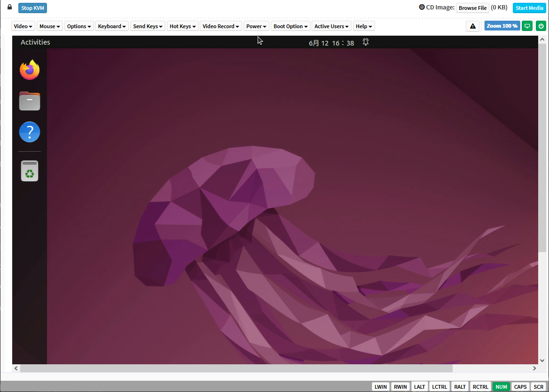This screenshot has height=392, width=549.
Task: Open the Video Record dropdown menu
Action: 220,26
